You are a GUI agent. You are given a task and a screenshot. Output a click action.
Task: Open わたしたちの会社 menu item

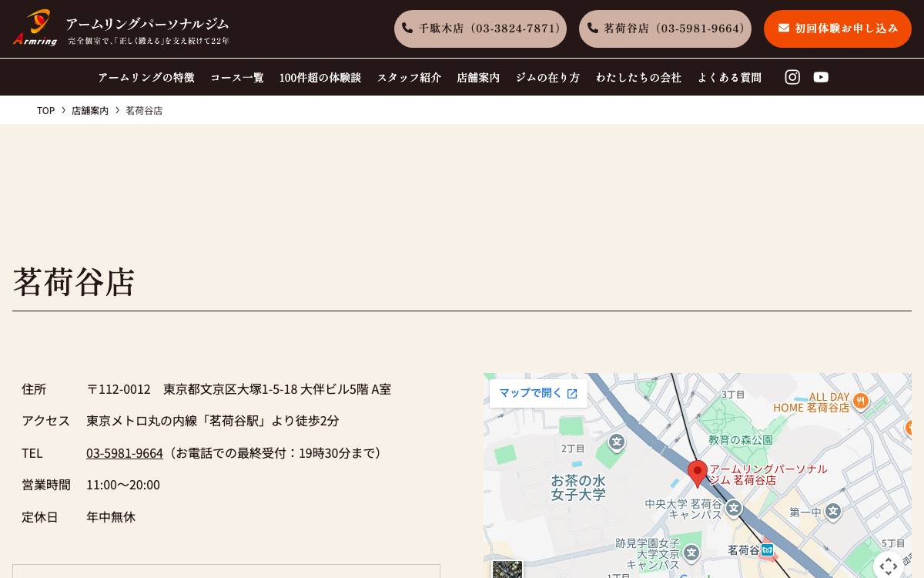click(x=638, y=77)
